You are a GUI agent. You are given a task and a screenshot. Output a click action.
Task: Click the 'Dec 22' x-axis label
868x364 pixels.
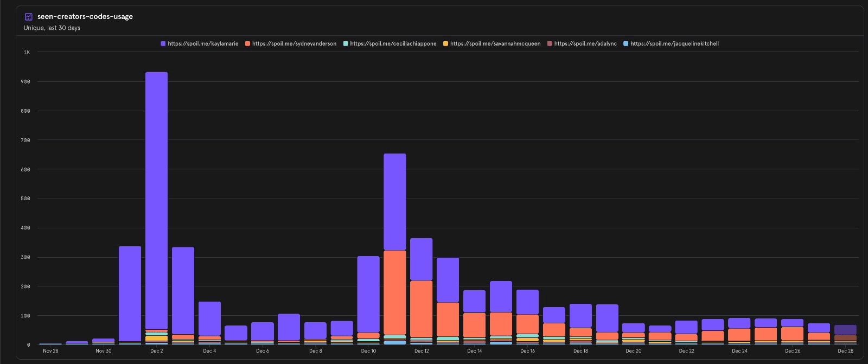(686, 351)
